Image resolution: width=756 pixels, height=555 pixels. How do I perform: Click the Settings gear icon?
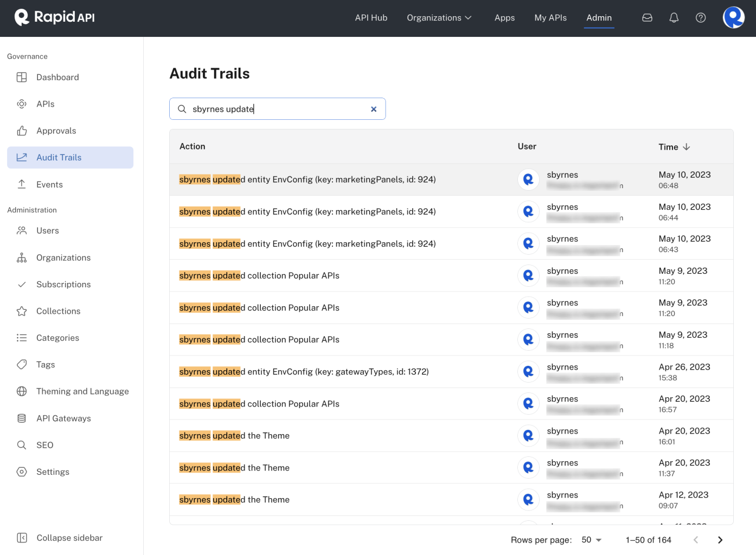click(22, 472)
